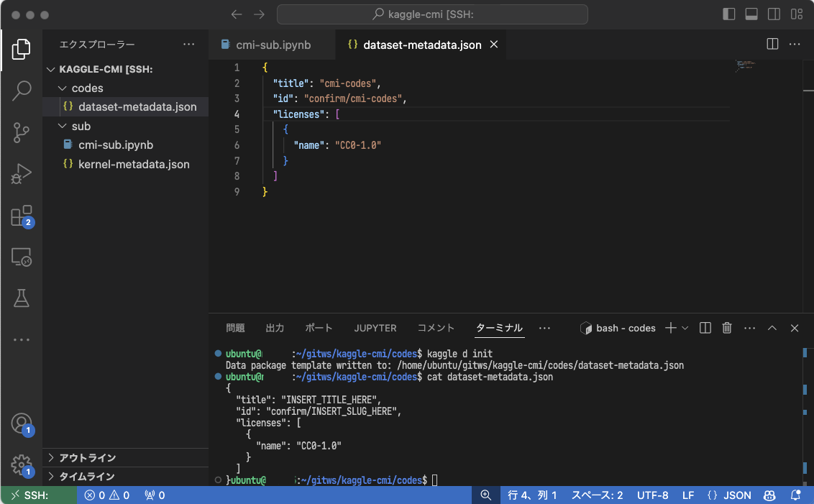Click the JSON language mode button
The height and width of the screenshot is (504, 814).
pos(729,495)
